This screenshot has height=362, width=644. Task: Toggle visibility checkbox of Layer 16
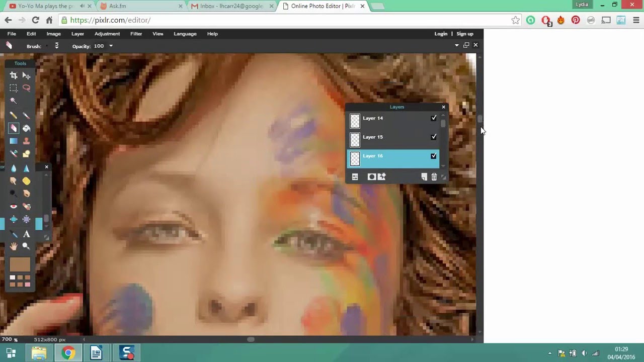click(434, 156)
